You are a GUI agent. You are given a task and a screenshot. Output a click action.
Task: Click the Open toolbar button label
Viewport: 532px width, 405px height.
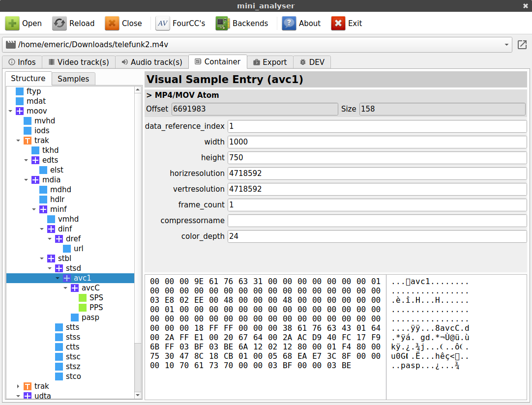coord(32,24)
